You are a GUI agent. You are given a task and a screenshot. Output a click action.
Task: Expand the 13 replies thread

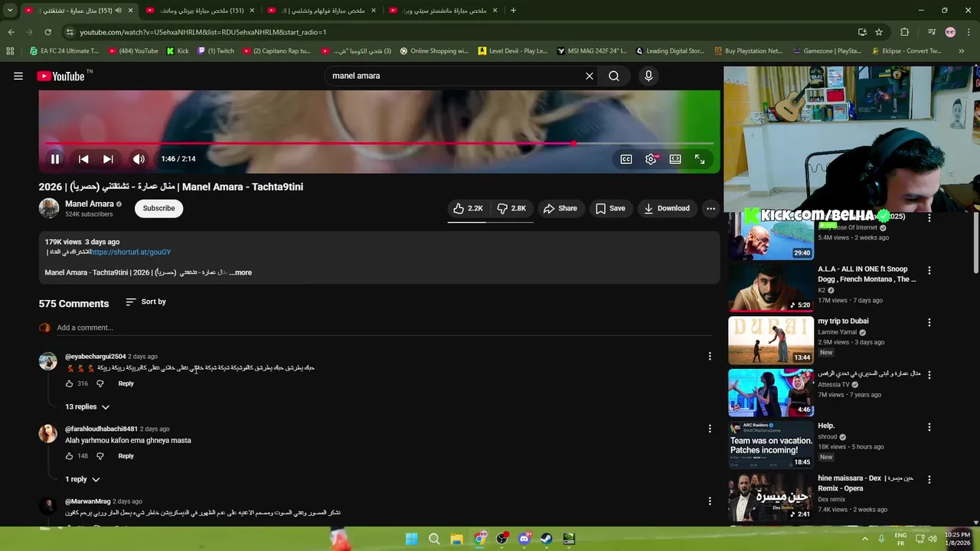(87, 407)
